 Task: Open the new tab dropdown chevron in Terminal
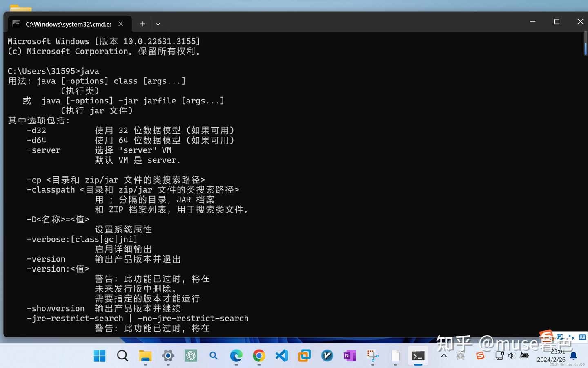(x=158, y=24)
